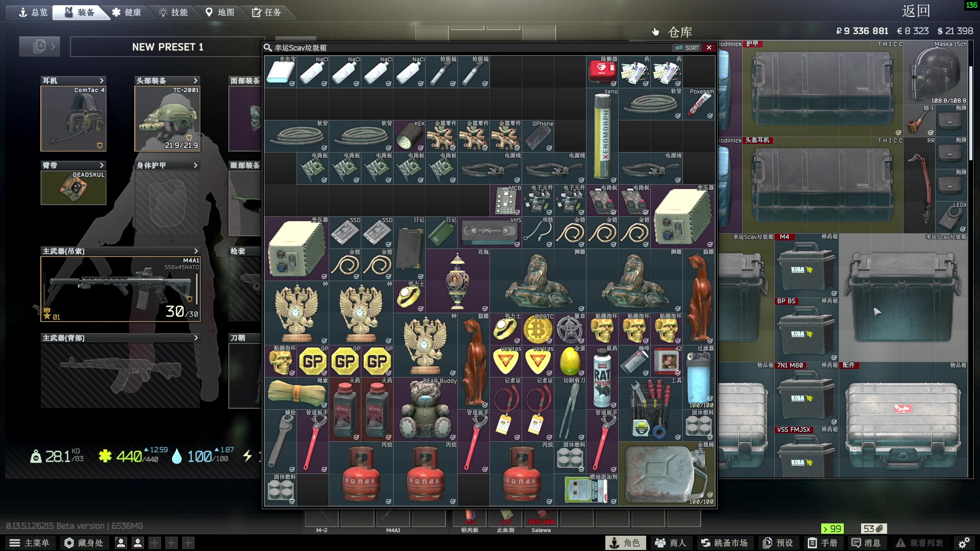
Task: Click the golden egg item
Action: pos(570,361)
